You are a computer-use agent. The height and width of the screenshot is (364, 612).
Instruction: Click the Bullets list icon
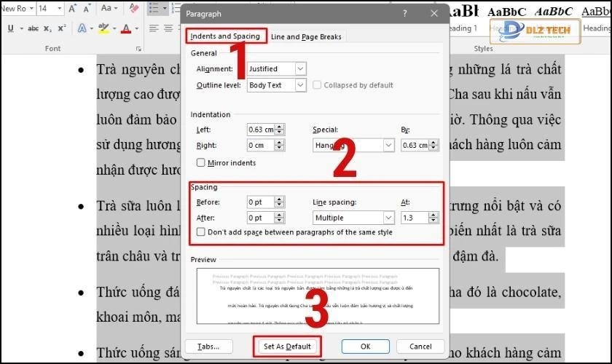[154, 8]
